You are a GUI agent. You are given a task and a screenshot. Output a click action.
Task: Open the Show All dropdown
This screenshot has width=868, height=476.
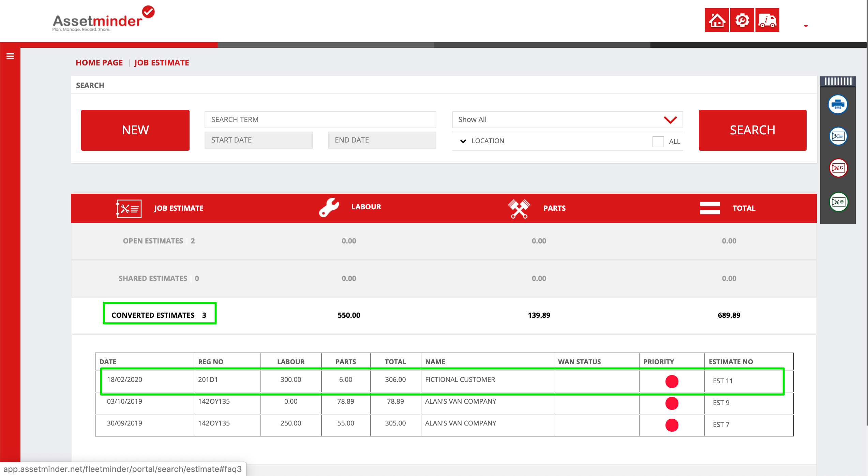(567, 120)
